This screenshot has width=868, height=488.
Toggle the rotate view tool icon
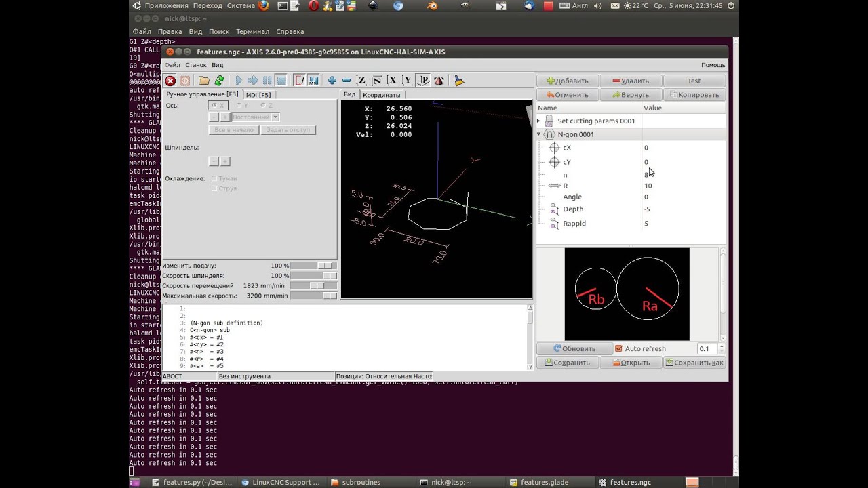439,81
